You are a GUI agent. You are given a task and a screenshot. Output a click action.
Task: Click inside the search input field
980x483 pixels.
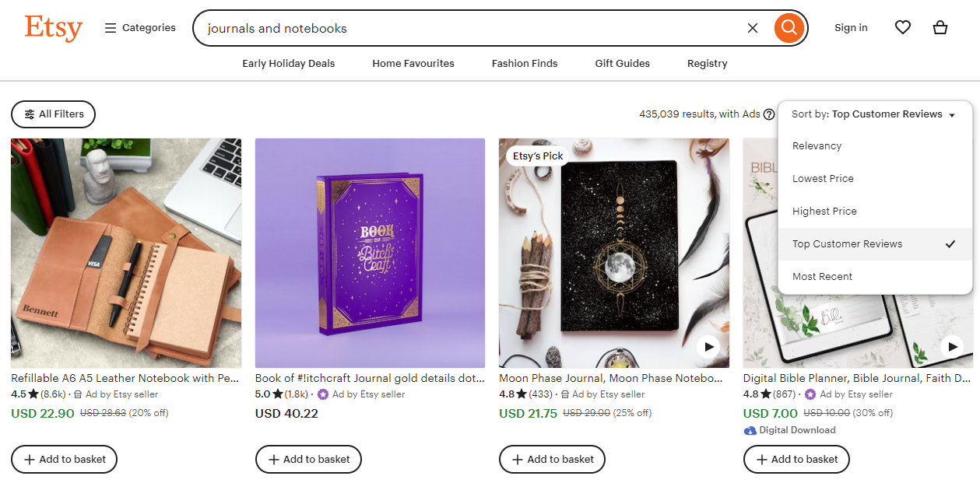pyautogui.click(x=467, y=28)
